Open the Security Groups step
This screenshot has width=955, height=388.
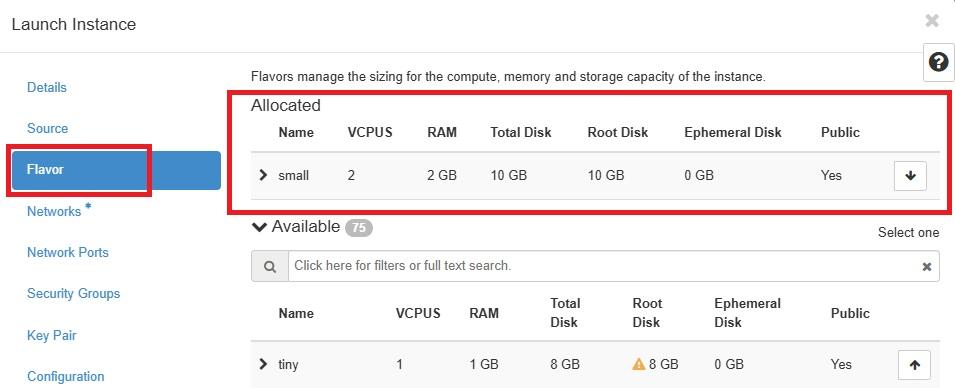(73, 294)
